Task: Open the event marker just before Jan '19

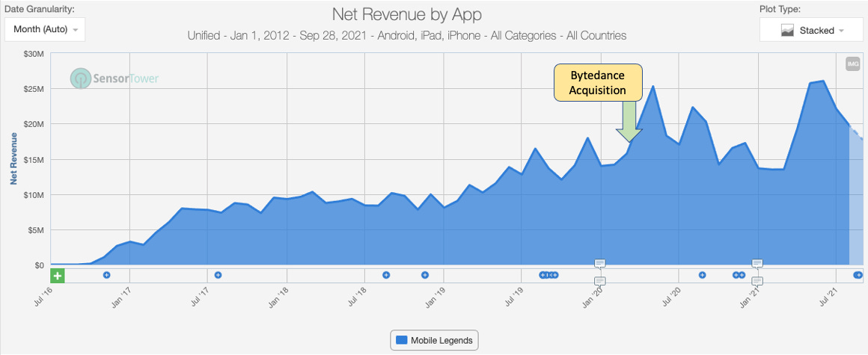Action: click(425, 275)
